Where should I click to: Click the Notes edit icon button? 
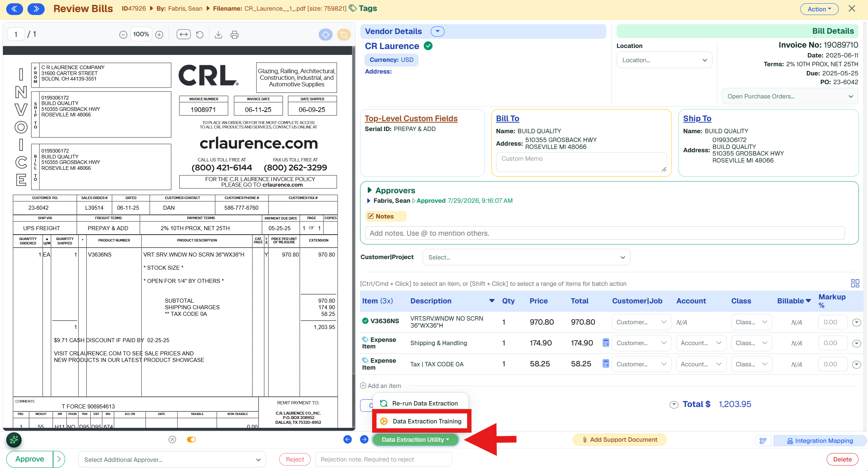tap(385, 216)
